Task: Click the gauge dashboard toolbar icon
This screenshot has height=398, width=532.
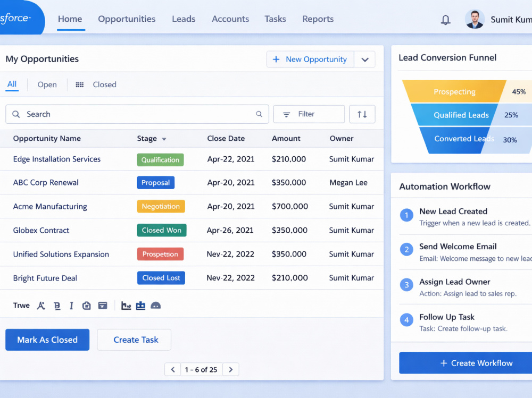Action: tap(155, 306)
